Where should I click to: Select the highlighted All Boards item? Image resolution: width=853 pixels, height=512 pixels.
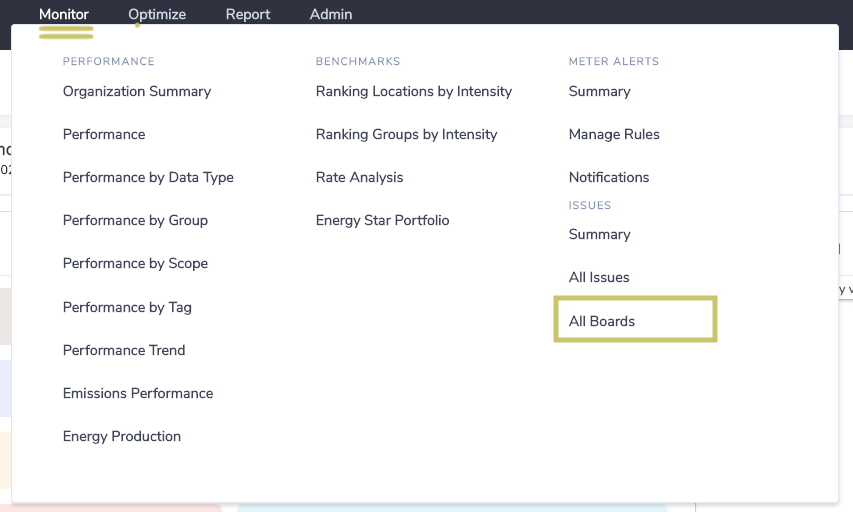[x=635, y=319]
